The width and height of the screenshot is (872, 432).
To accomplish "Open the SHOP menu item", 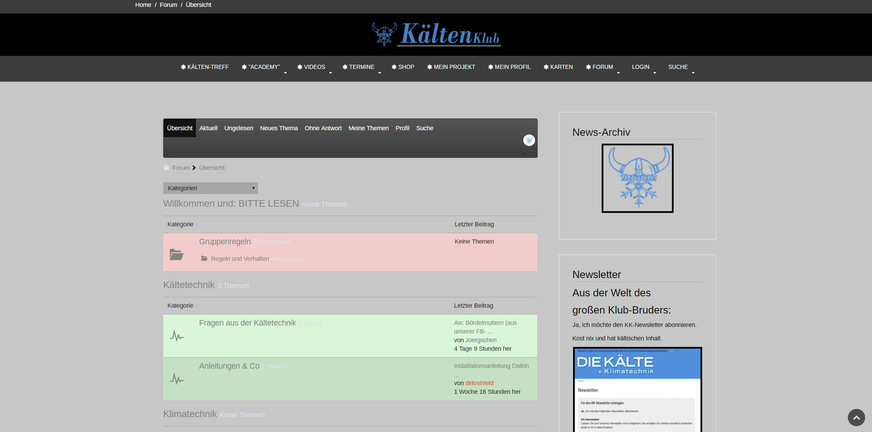I will click(x=402, y=67).
